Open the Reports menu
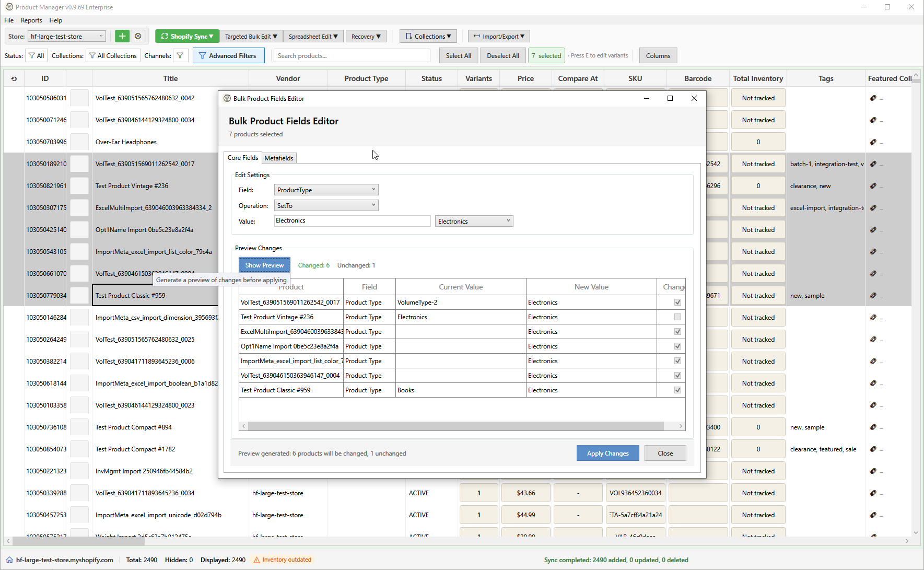This screenshot has width=924, height=570. (x=31, y=20)
